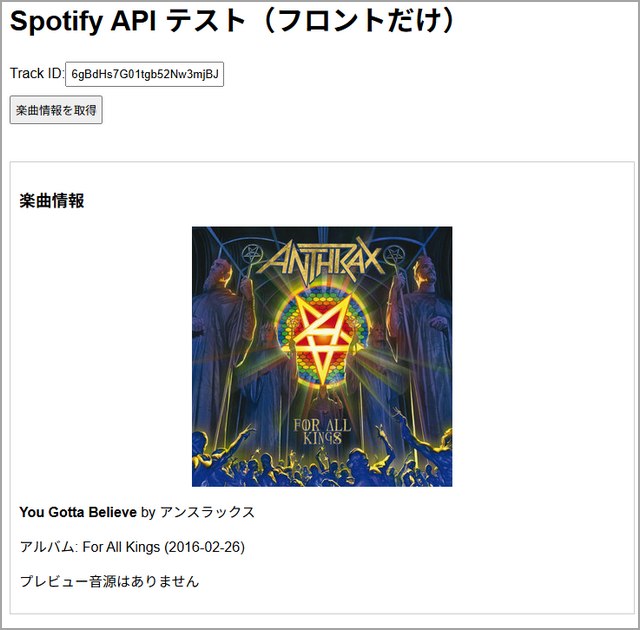
Task: Click the album line 'For All Kings (2016-02-26)'
Action: click(x=164, y=547)
